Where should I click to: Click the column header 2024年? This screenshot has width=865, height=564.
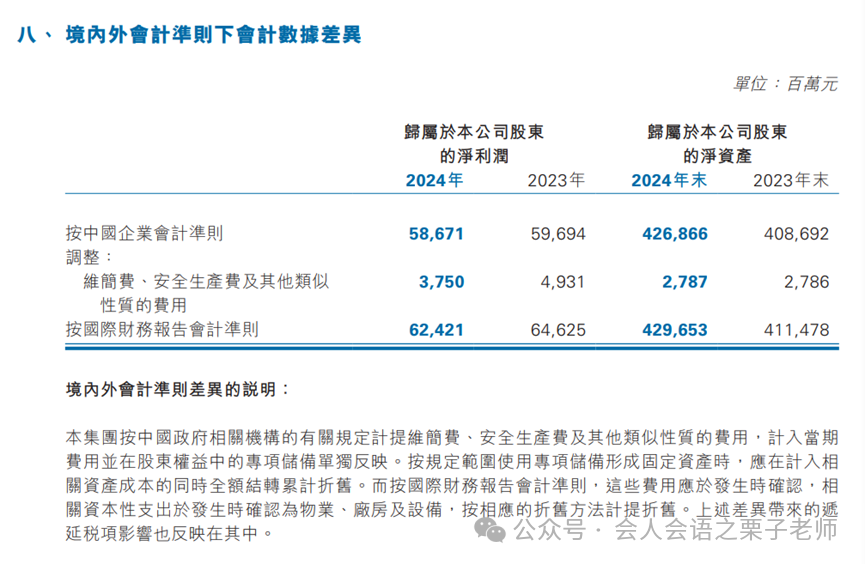[434, 180]
